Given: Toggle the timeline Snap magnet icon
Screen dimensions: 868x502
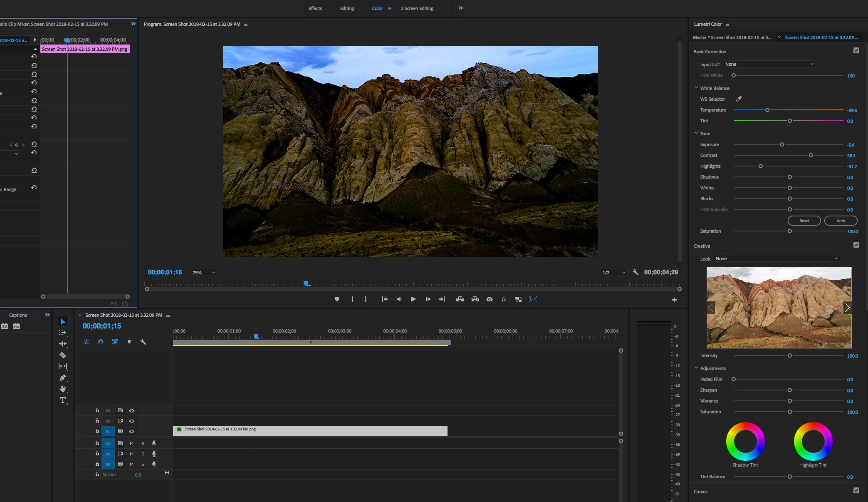Looking at the screenshot, I should pos(101,342).
